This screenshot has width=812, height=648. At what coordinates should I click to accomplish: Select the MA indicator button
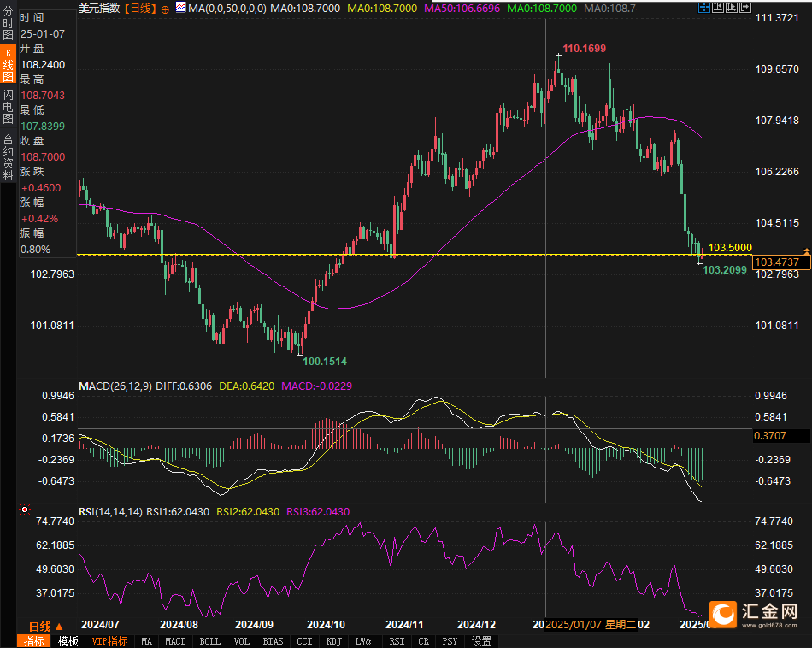146,641
